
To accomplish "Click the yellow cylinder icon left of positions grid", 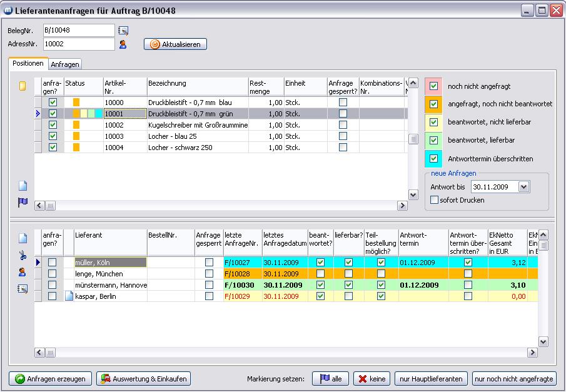I will pyautogui.click(x=23, y=86).
